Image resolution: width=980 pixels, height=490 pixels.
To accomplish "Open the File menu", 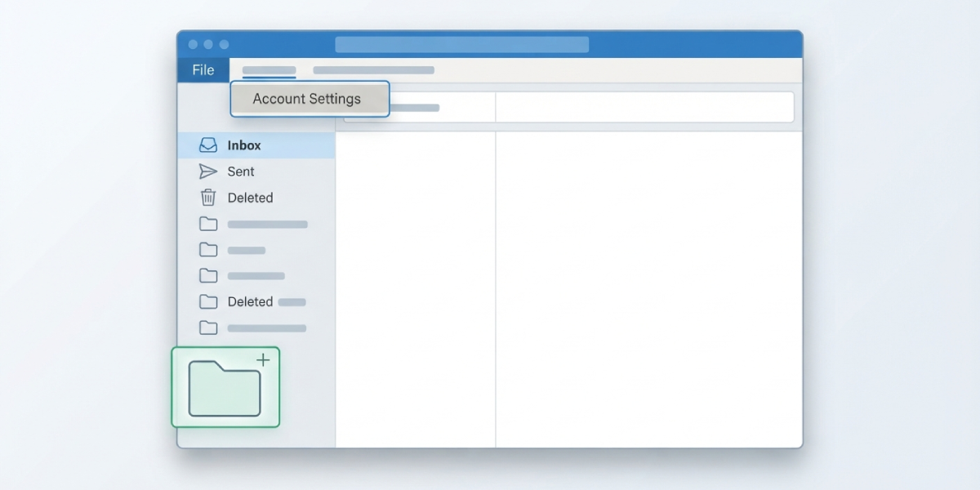I will pyautogui.click(x=203, y=70).
